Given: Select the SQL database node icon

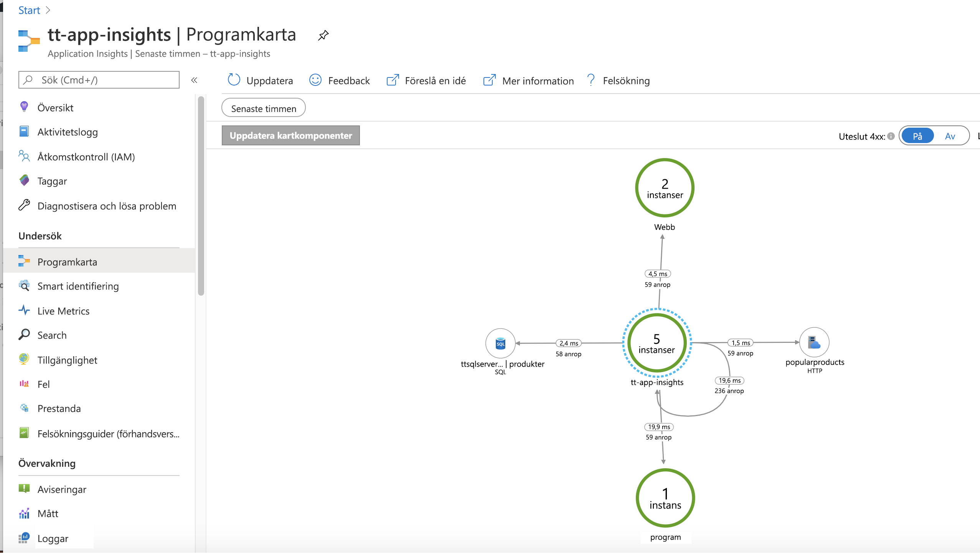Looking at the screenshot, I should [500, 343].
